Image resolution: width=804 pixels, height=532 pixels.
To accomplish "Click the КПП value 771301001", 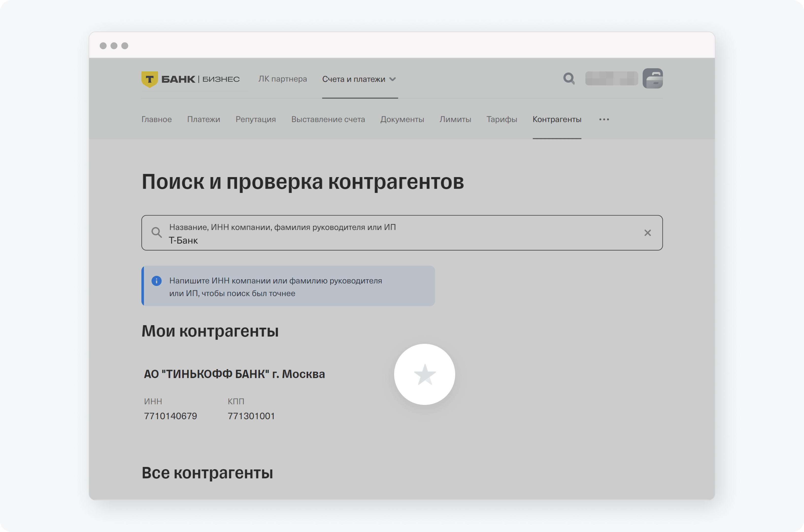I will [x=251, y=416].
